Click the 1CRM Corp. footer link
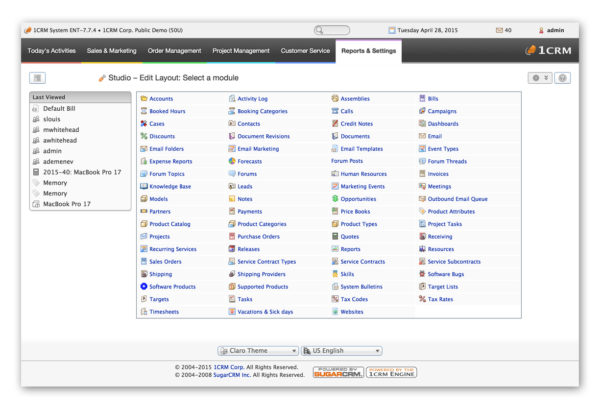Screen dimensions: 600x411 pyautogui.click(x=228, y=367)
